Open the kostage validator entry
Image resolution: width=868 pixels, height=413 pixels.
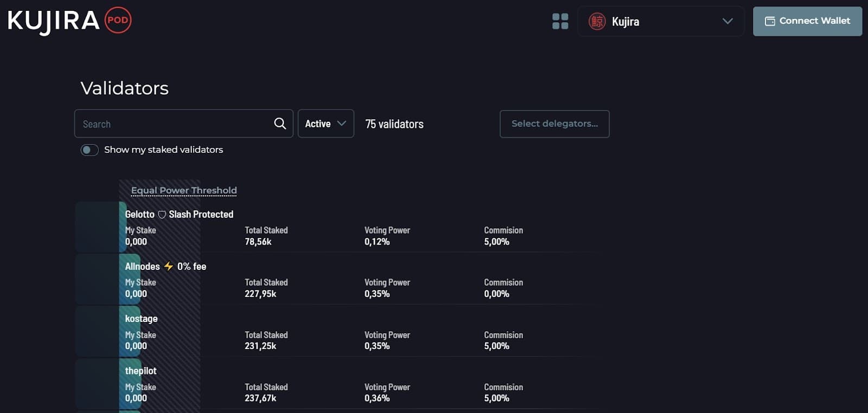click(142, 319)
